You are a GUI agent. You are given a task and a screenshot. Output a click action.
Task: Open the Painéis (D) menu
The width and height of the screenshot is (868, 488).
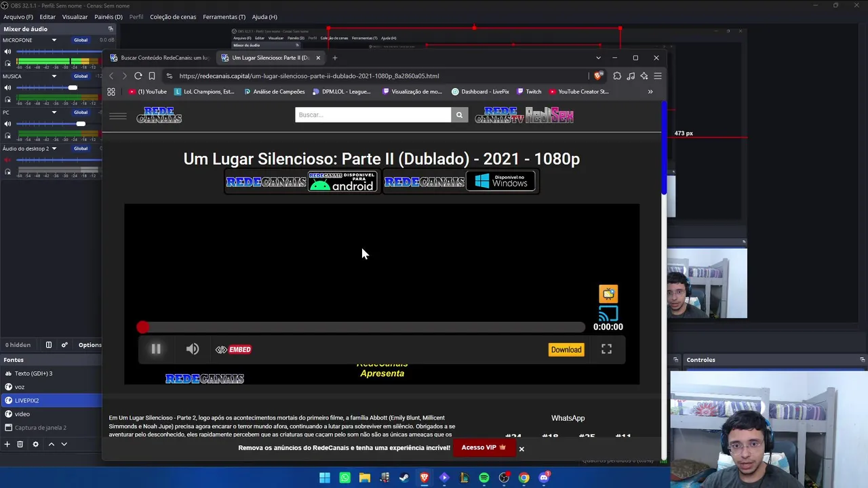click(x=108, y=17)
